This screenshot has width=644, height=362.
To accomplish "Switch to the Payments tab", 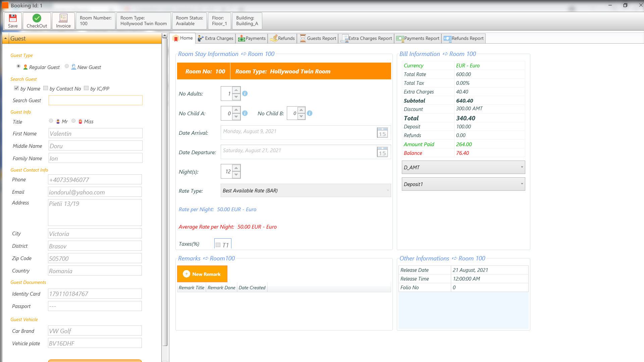I will click(252, 39).
